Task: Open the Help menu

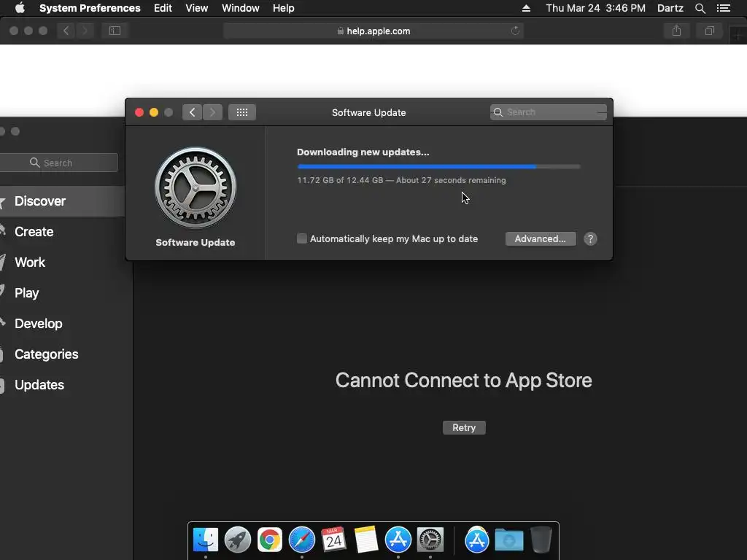Action: (284, 8)
